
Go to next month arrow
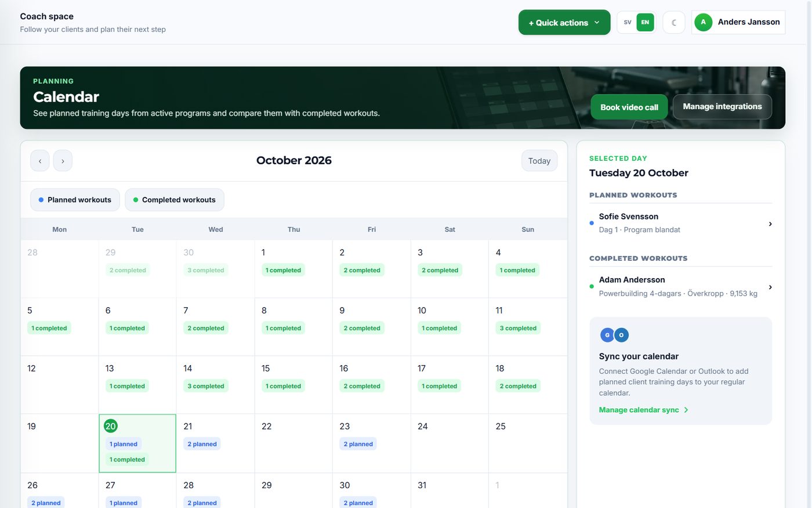click(x=63, y=161)
